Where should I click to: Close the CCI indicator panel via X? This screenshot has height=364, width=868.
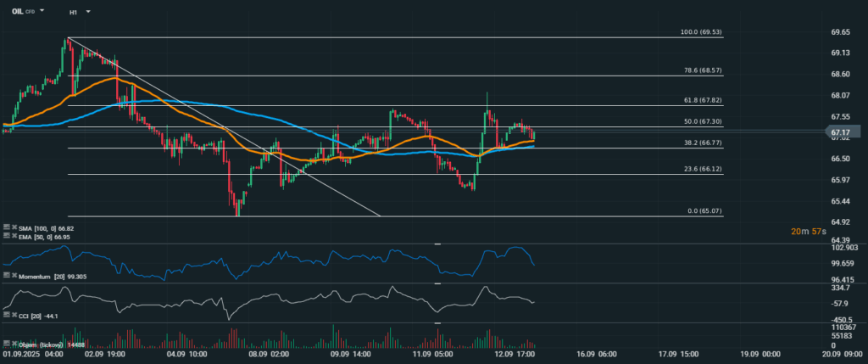click(14, 315)
